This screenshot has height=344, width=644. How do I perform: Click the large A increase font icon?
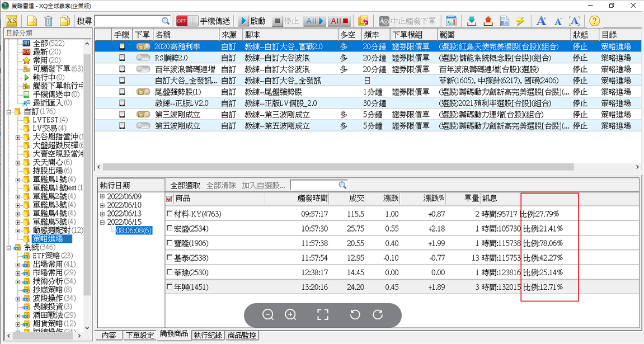[x=540, y=21]
